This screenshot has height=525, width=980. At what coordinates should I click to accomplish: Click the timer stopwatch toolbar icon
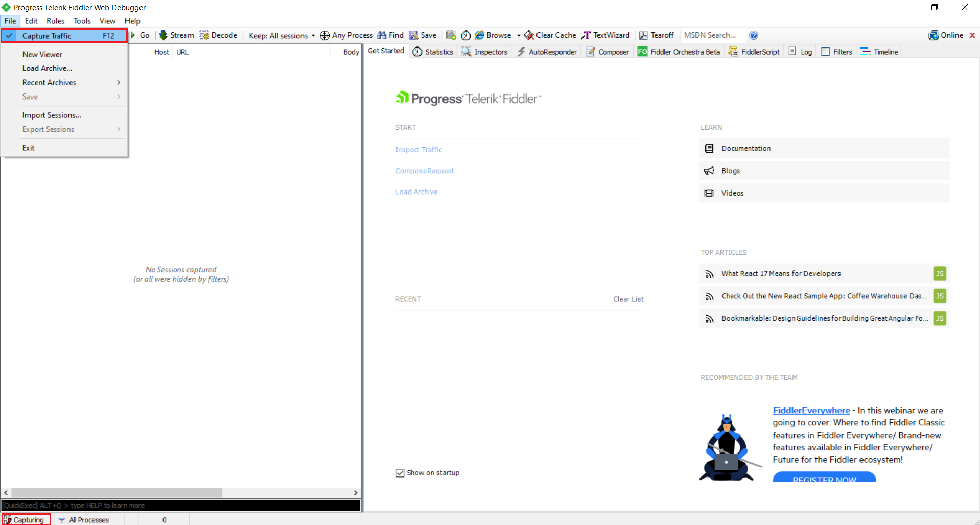click(x=465, y=35)
